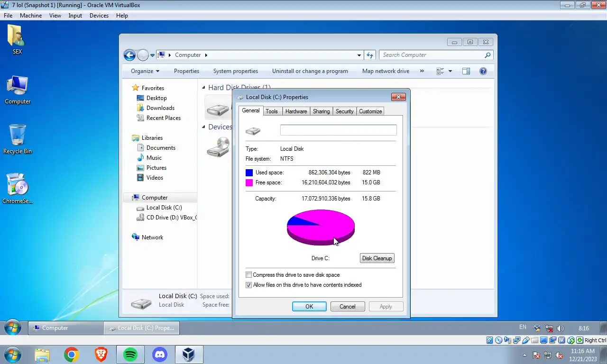Click VirtualBox network adapters status icon
Screen dimensions: 607x364
click(516, 340)
